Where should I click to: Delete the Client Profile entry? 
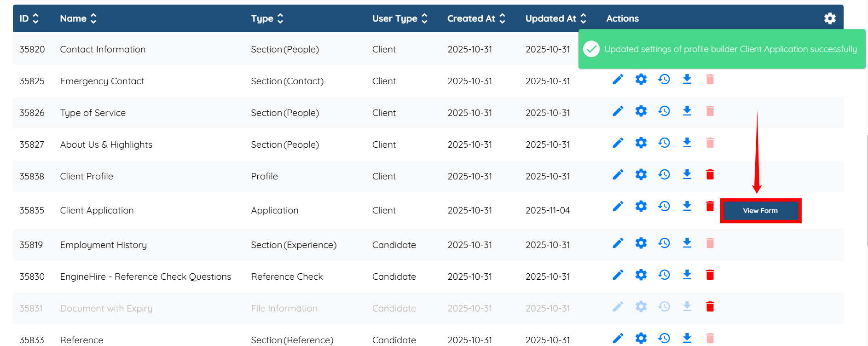pyautogui.click(x=710, y=174)
